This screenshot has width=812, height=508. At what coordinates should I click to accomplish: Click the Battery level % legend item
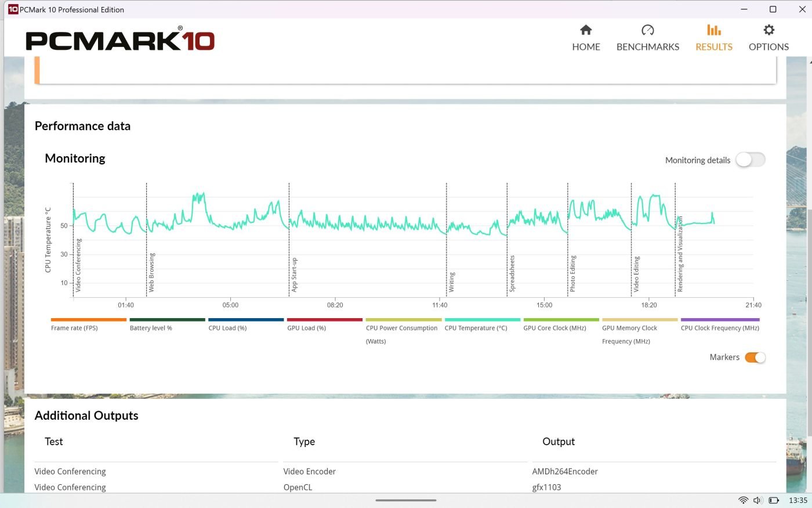[151, 328]
